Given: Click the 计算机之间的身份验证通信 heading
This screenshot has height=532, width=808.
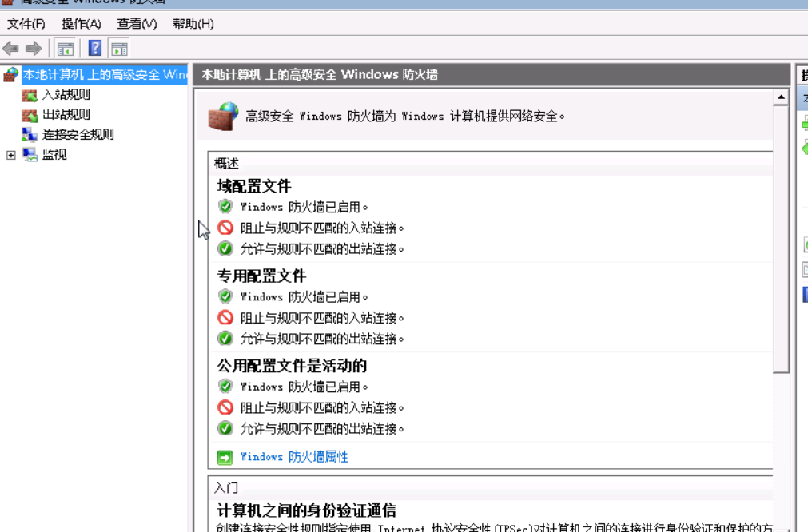Looking at the screenshot, I should [307, 511].
